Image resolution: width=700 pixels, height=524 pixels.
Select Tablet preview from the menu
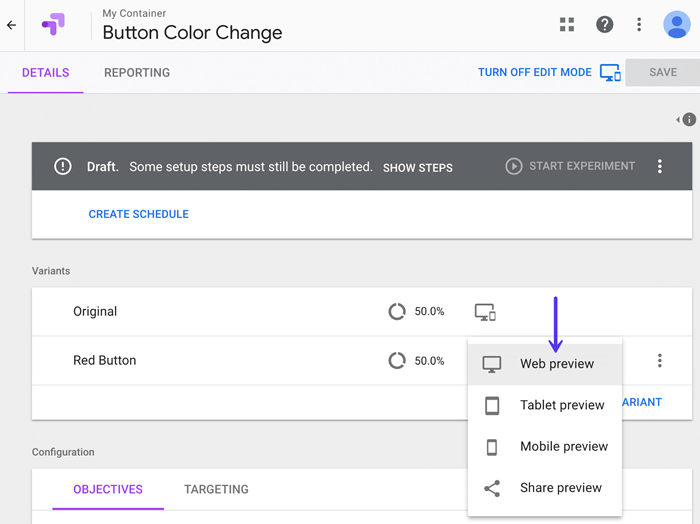[545, 405]
